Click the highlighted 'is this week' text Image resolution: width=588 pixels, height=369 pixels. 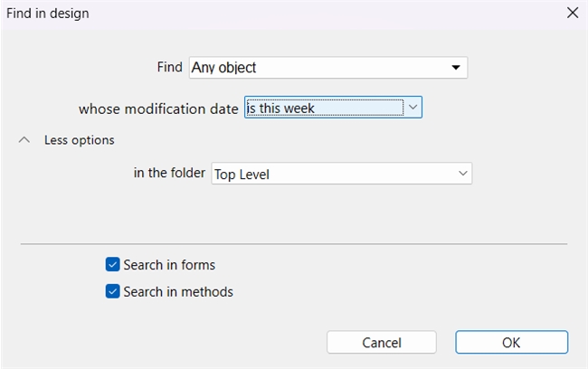click(281, 109)
